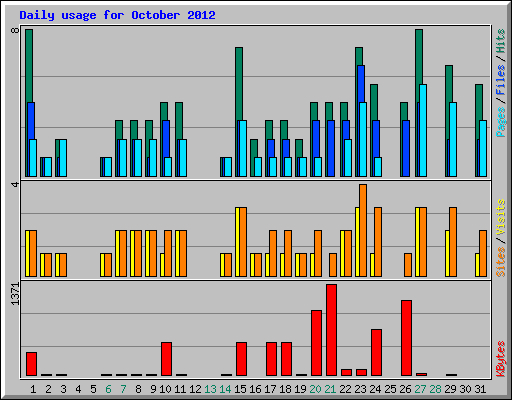The width and height of the screenshot is (512, 400).
Task: Click day label '22' on the x-axis
Action: click(x=345, y=389)
